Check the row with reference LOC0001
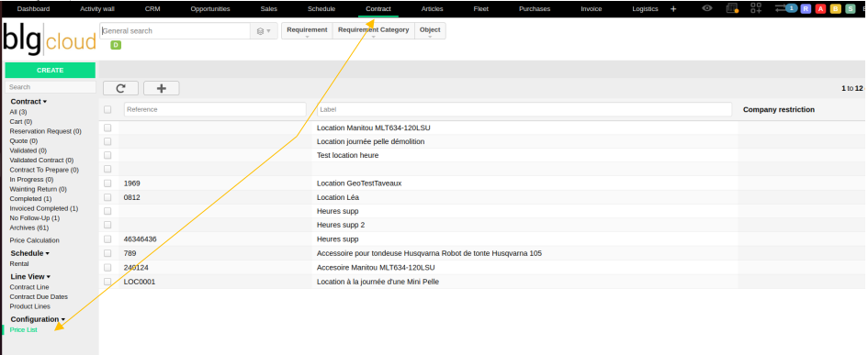The height and width of the screenshot is (355, 868). pos(107,282)
